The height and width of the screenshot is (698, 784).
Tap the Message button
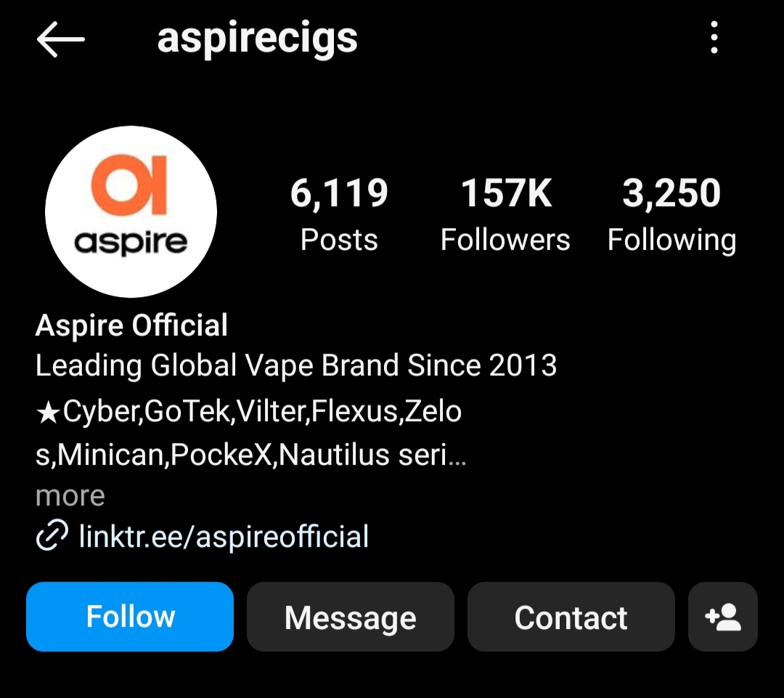click(351, 617)
